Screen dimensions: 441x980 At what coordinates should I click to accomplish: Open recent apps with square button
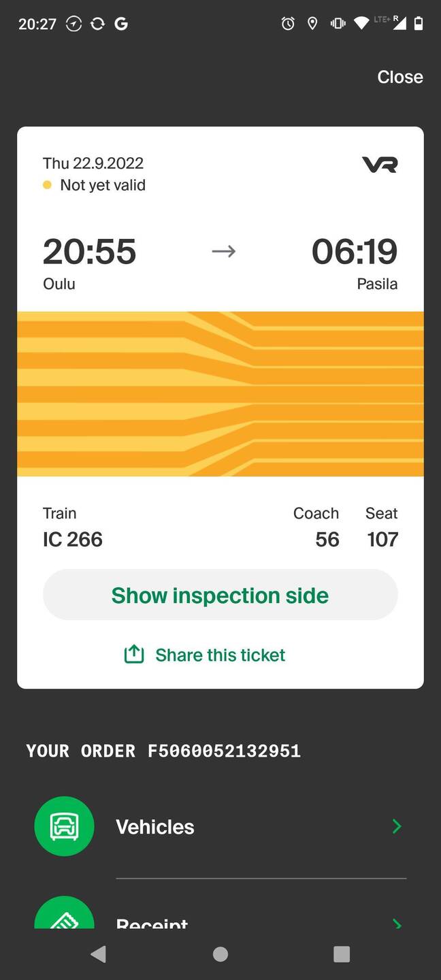click(342, 954)
